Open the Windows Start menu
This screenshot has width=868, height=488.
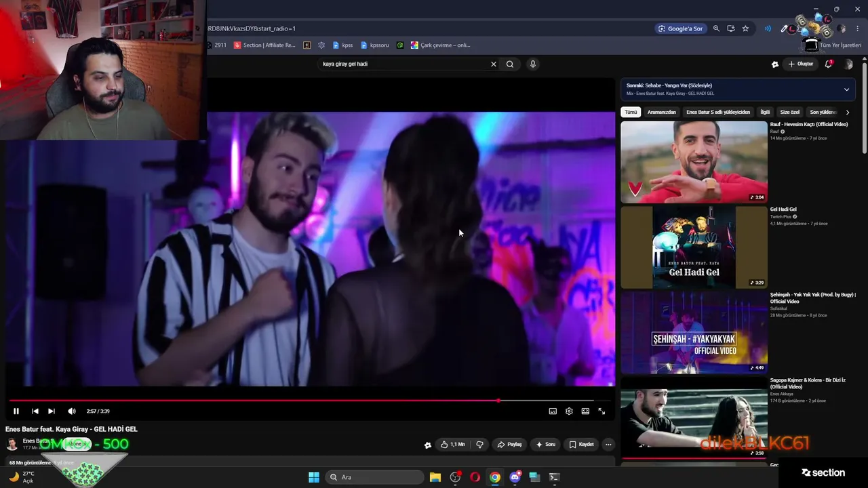(314, 477)
